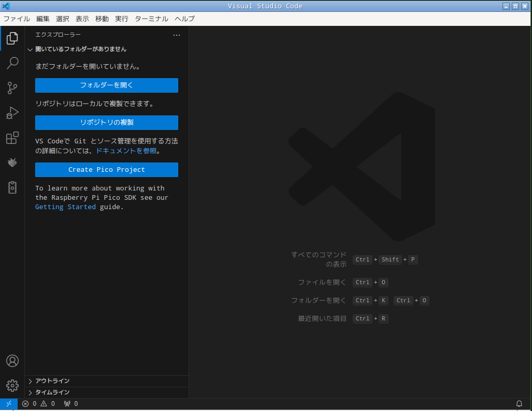Open the Manage settings gear icon
Screen dimensions: 532x411
(12, 386)
